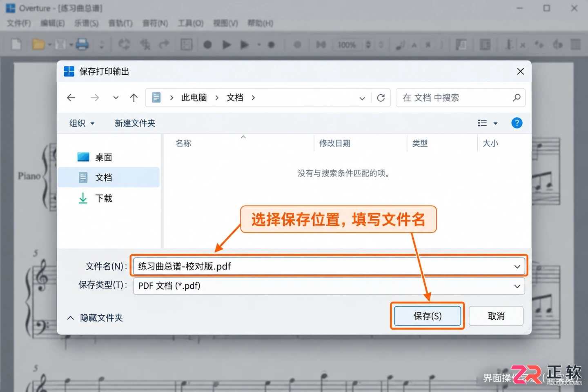Open the 组织 dropdown menu
The height and width of the screenshot is (392, 588).
point(82,123)
